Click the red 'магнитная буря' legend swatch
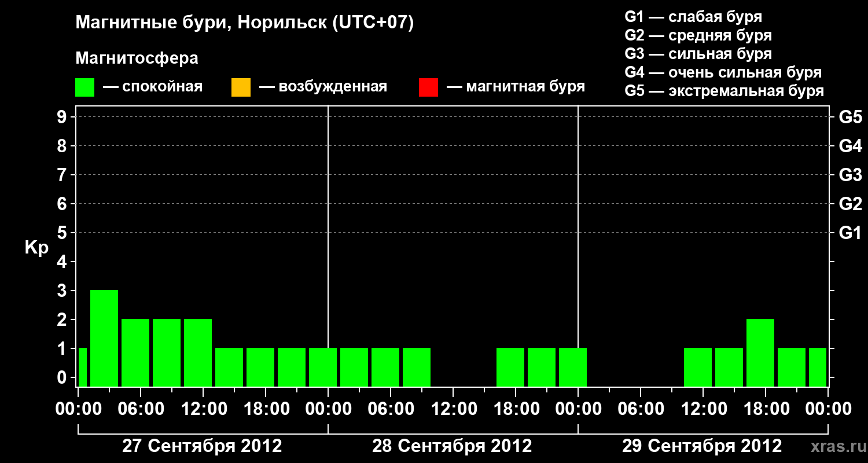The image size is (868, 463). point(428,87)
